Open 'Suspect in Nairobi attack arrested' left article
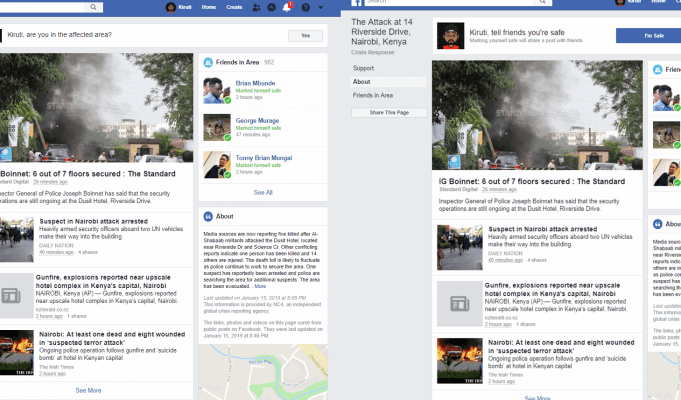 click(x=93, y=221)
